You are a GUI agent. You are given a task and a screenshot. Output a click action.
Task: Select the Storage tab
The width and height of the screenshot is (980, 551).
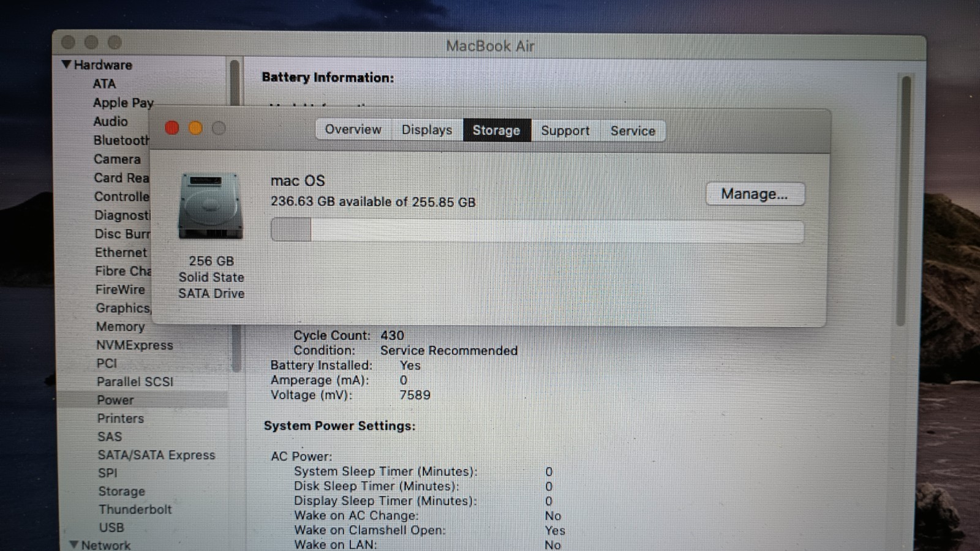pyautogui.click(x=496, y=130)
